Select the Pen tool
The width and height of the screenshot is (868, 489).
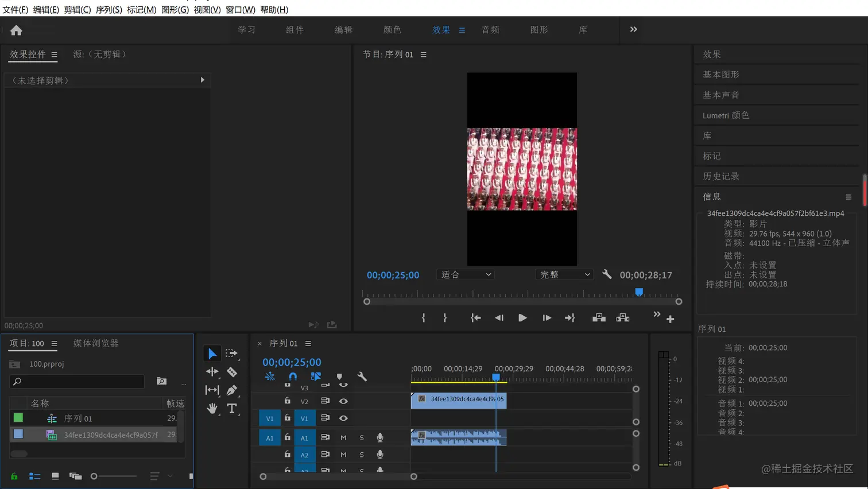(232, 390)
